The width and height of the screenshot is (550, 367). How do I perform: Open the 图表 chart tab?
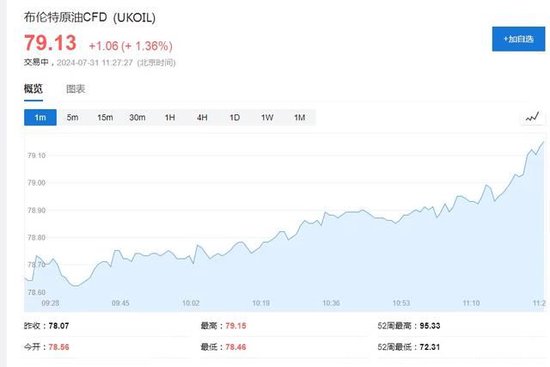(76, 89)
